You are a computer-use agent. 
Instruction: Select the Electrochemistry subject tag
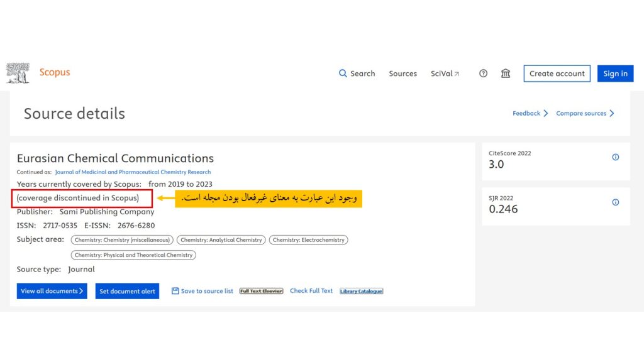tap(308, 239)
